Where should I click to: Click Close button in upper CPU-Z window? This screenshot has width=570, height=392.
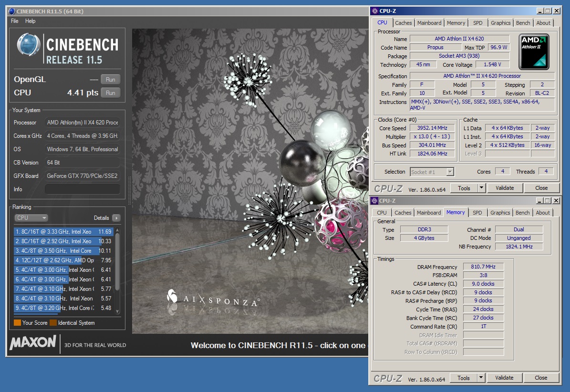coord(541,188)
